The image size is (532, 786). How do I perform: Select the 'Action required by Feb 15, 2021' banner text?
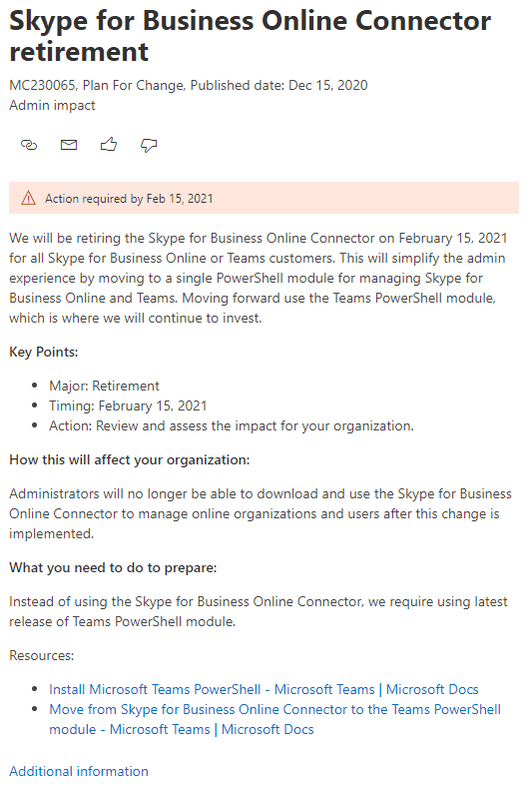tap(129, 199)
